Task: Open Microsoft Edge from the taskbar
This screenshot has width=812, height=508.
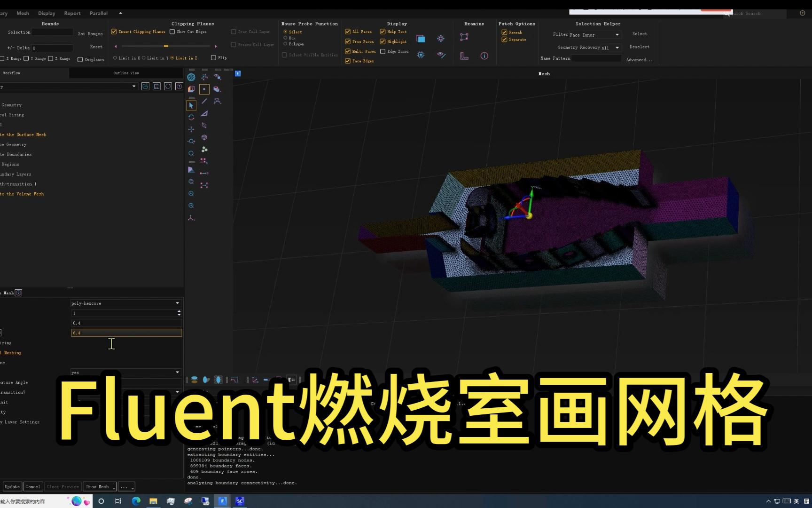Action: pos(136,501)
